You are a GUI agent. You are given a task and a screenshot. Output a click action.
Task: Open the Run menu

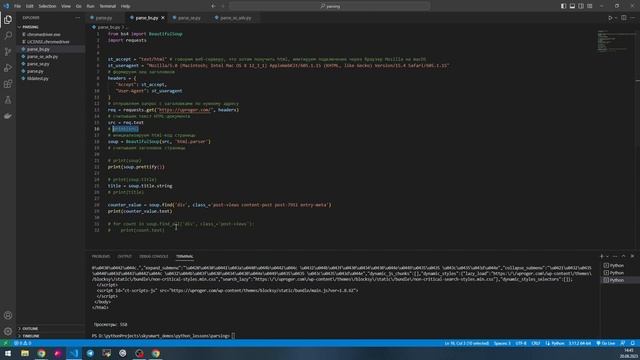(91, 6)
